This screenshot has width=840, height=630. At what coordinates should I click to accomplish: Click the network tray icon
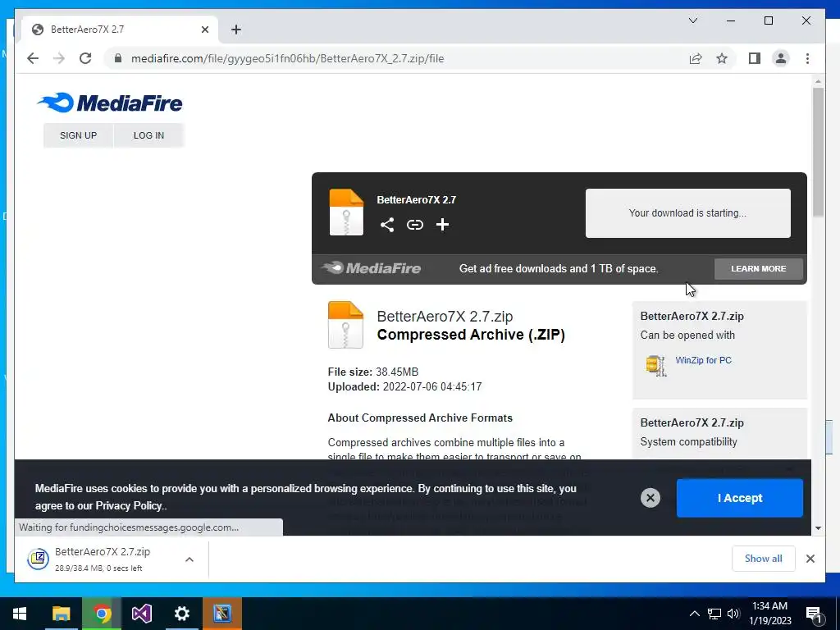pyautogui.click(x=714, y=614)
